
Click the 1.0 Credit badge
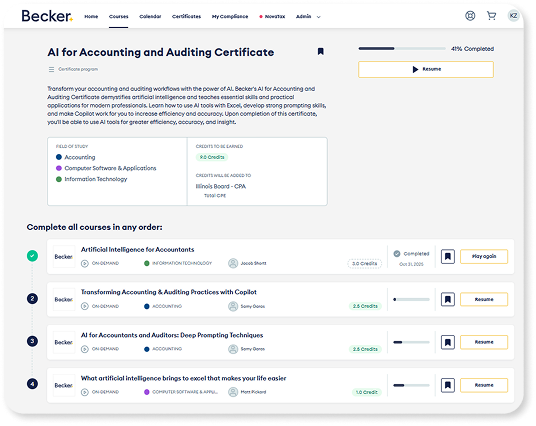(x=366, y=392)
